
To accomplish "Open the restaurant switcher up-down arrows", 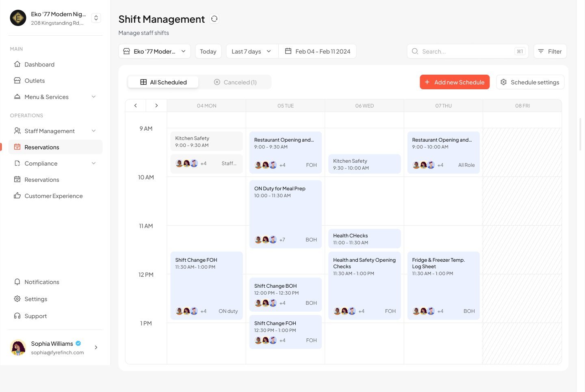I will click(x=96, y=18).
